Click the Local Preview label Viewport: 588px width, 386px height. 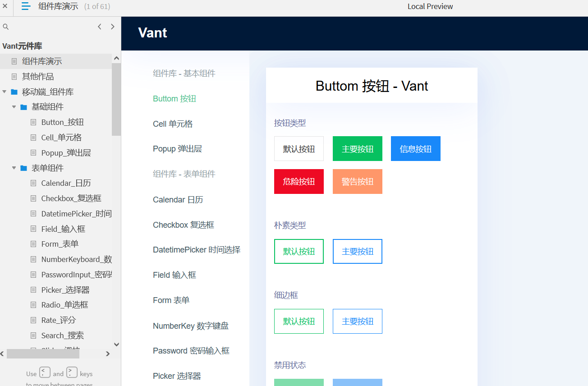pos(430,6)
